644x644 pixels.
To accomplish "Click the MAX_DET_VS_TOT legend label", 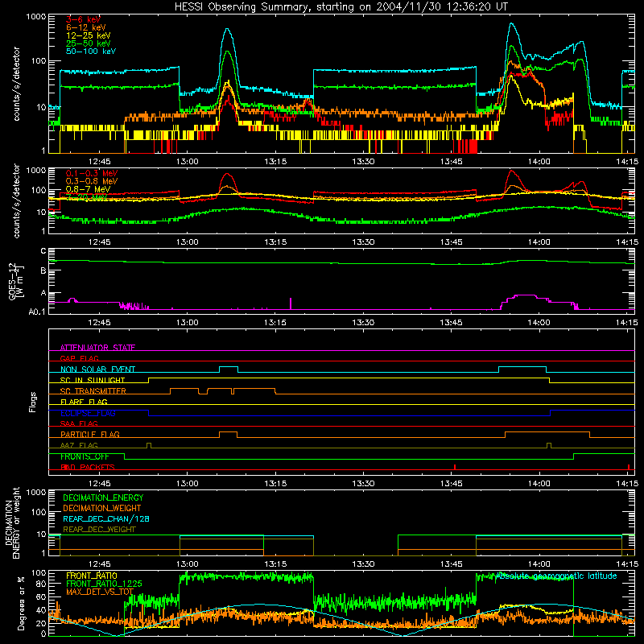I will coord(100,592).
